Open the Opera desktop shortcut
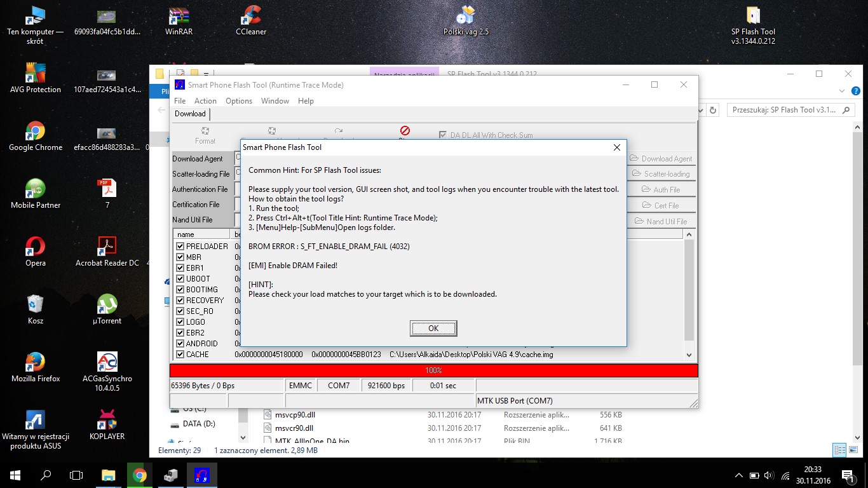This screenshot has height=488, width=868. tap(36, 252)
